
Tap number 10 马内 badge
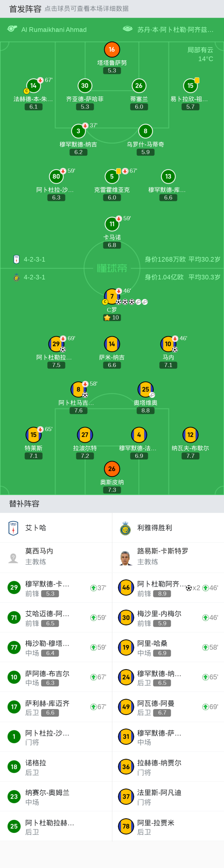168,344
